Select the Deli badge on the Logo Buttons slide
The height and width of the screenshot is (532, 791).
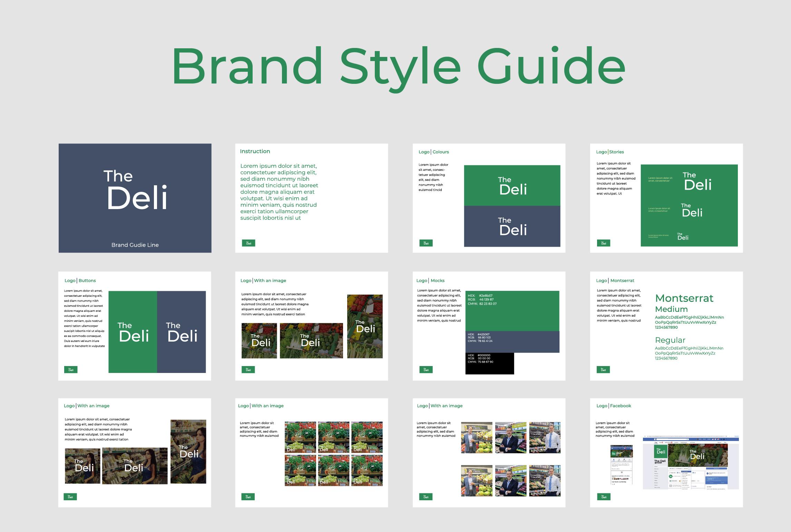coord(70,369)
